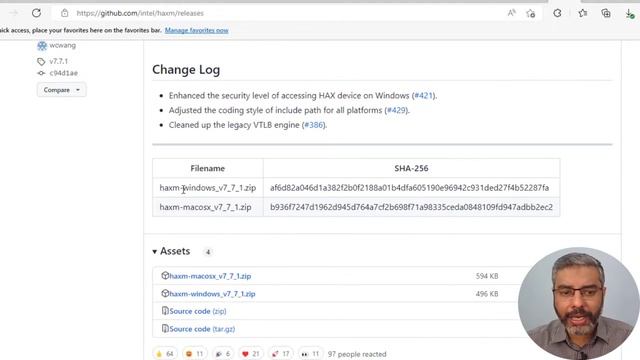Screen dimensions: 640x360
Task: Click the Change Log heading
Action: [x=186, y=70]
